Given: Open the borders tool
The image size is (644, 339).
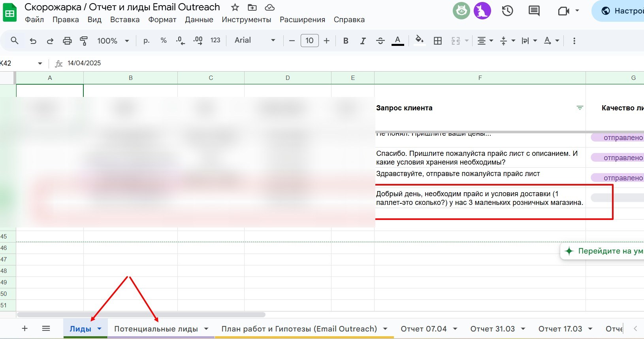Looking at the screenshot, I should point(438,41).
